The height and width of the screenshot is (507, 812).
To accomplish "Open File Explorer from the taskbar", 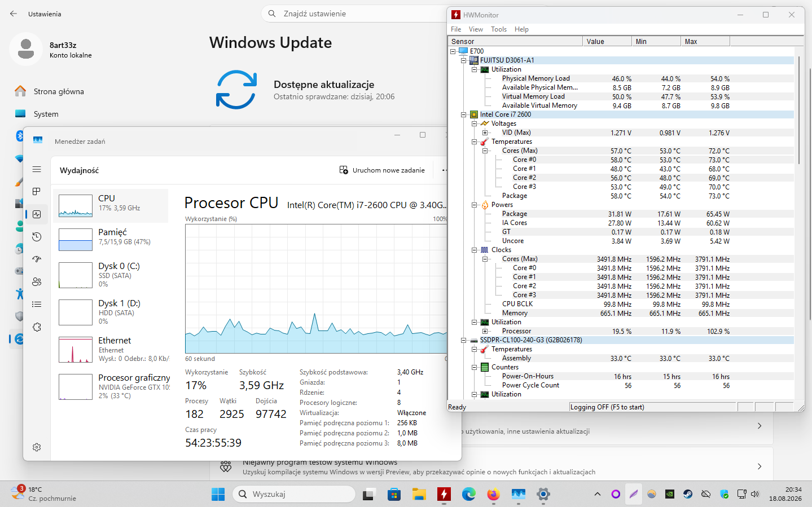I will tap(419, 494).
